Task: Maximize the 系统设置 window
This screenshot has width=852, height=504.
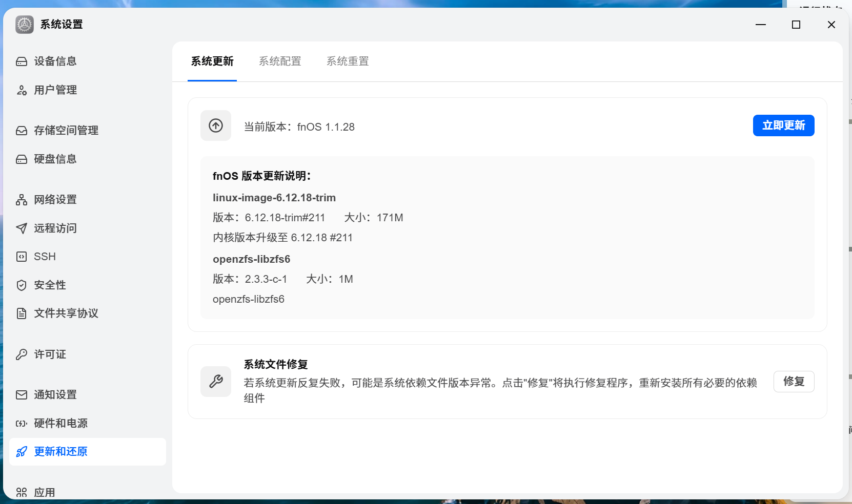Action: tap(796, 25)
